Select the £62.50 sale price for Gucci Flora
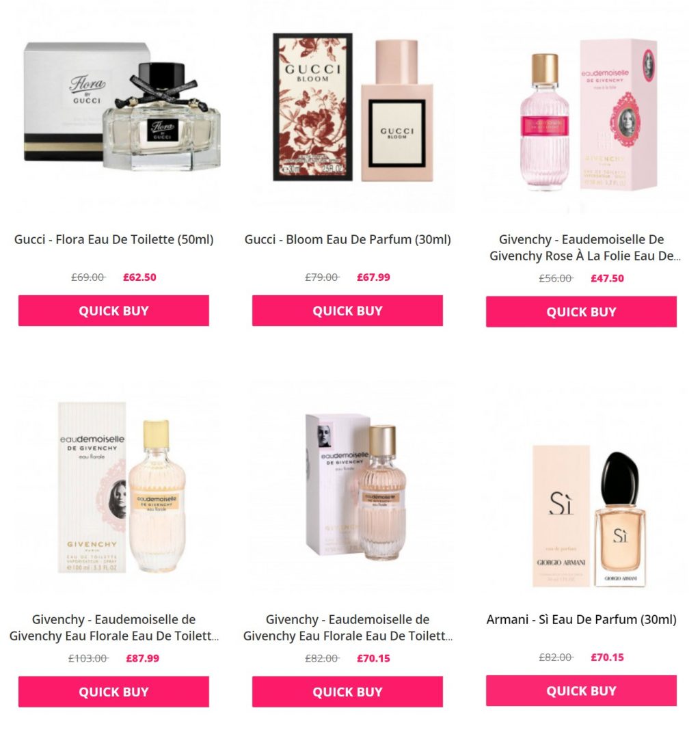The height and width of the screenshot is (732, 700). click(x=139, y=277)
